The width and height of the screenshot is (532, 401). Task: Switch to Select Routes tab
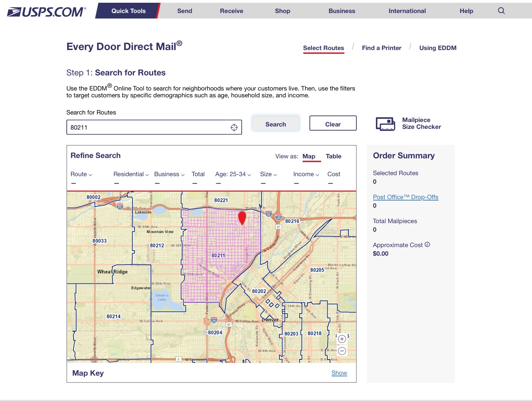[324, 48]
